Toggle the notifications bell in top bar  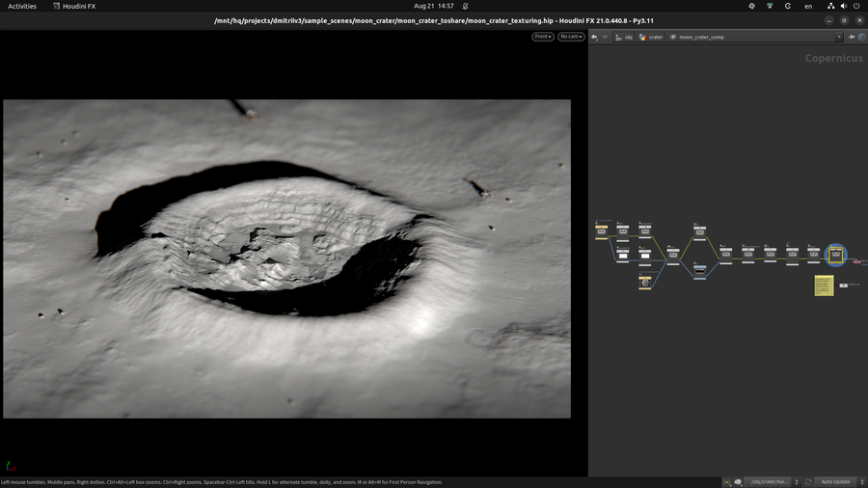coord(465,6)
